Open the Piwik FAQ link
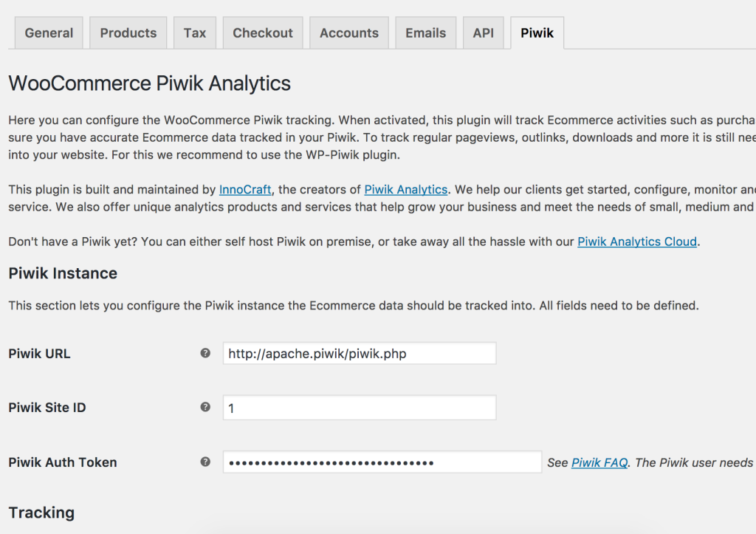 [x=599, y=462]
